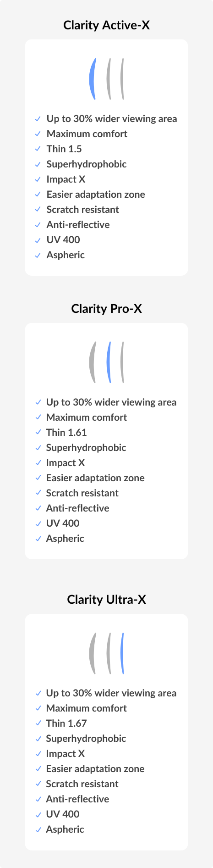Click the gray thick lens icon in Pro-X card

pyautogui.click(x=93, y=362)
